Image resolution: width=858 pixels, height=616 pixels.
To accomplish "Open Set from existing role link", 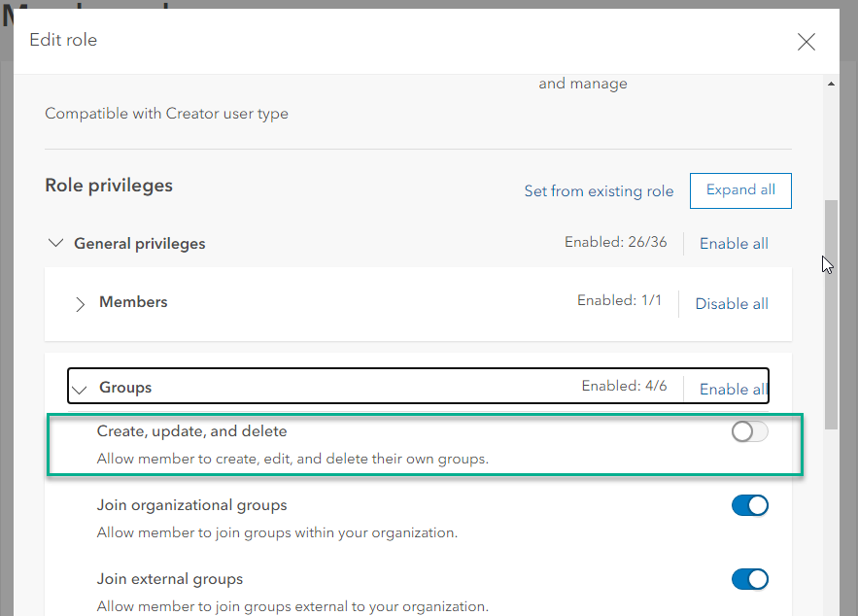I will [x=599, y=191].
